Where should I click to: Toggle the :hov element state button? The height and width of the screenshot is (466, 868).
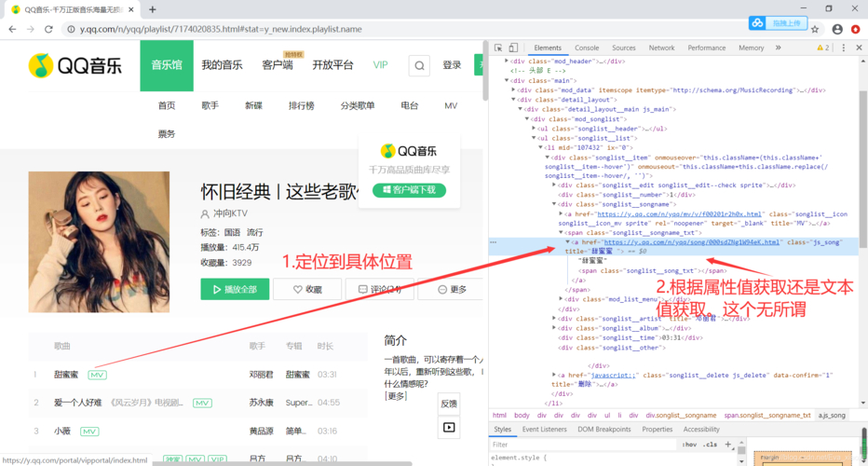pos(689,445)
